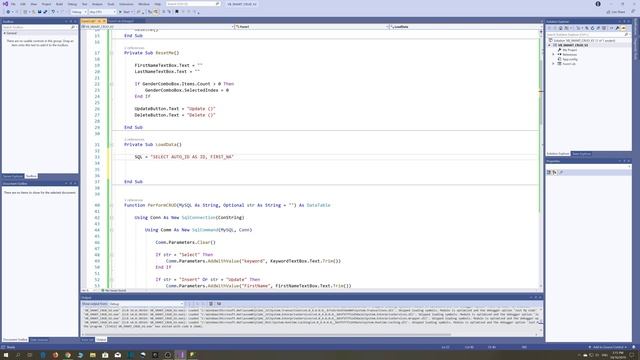Click Collapse All in Solution Explorer
This screenshot has height=360, width=640.
coord(598,28)
